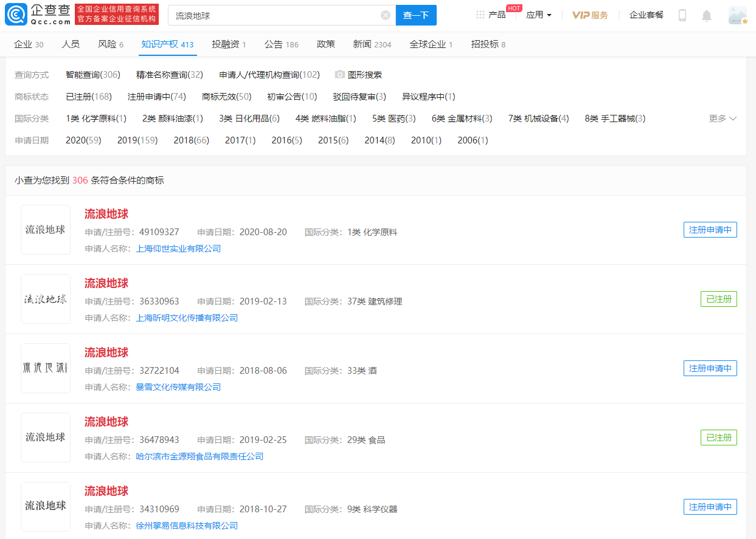
Task: Filter by status 异议程序中(1)
Action: coord(429,97)
